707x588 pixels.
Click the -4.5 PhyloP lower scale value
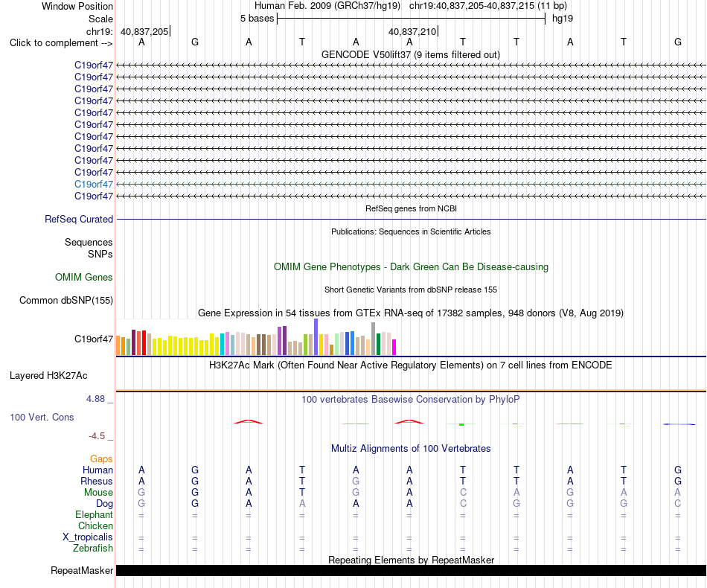[97, 436]
